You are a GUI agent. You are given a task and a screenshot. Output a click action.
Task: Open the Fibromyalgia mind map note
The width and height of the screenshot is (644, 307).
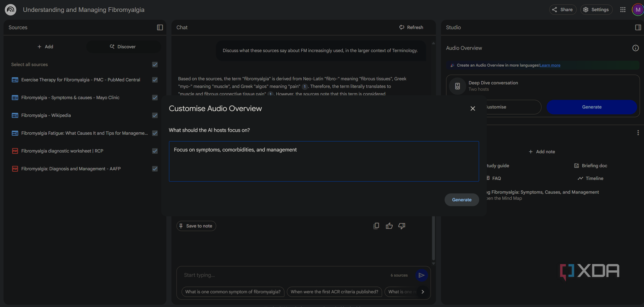point(543,195)
